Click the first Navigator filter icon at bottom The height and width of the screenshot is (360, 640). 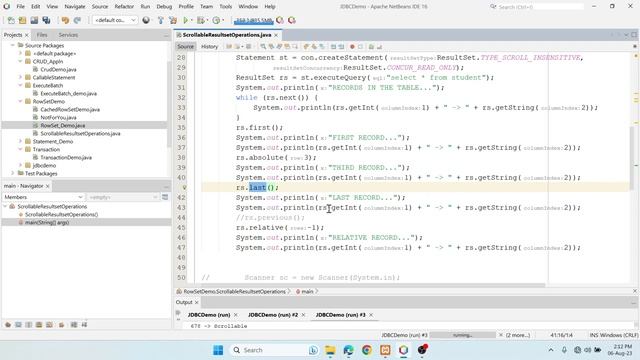pos(8,324)
